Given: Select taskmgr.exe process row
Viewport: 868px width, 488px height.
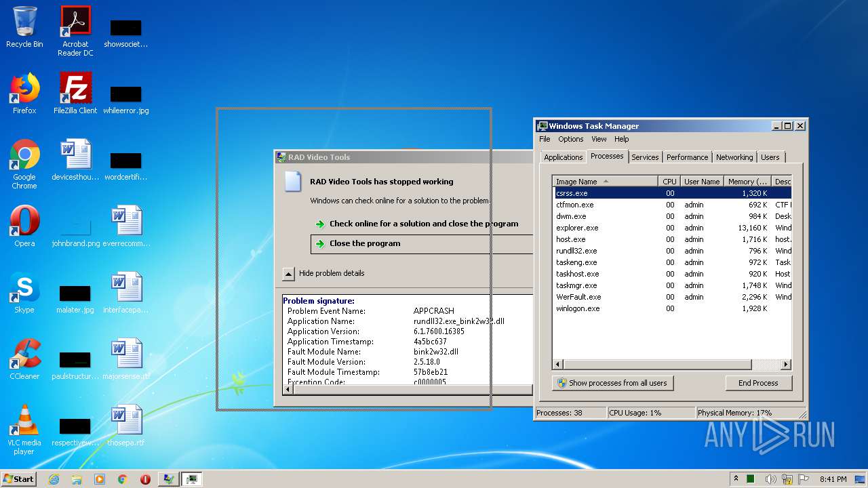Looking at the screenshot, I should pyautogui.click(x=671, y=285).
